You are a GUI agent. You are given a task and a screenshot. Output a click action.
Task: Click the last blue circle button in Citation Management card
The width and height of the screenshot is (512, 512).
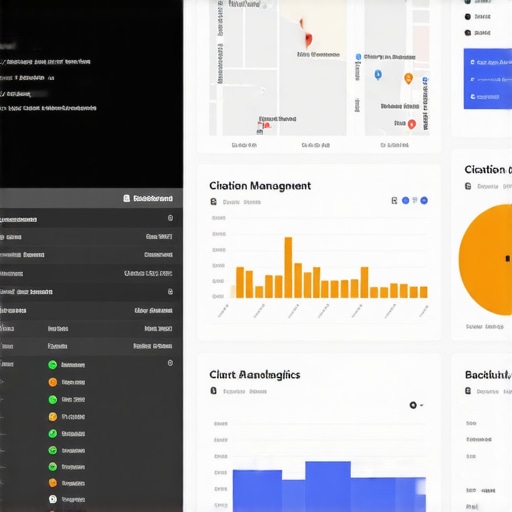(424, 200)
